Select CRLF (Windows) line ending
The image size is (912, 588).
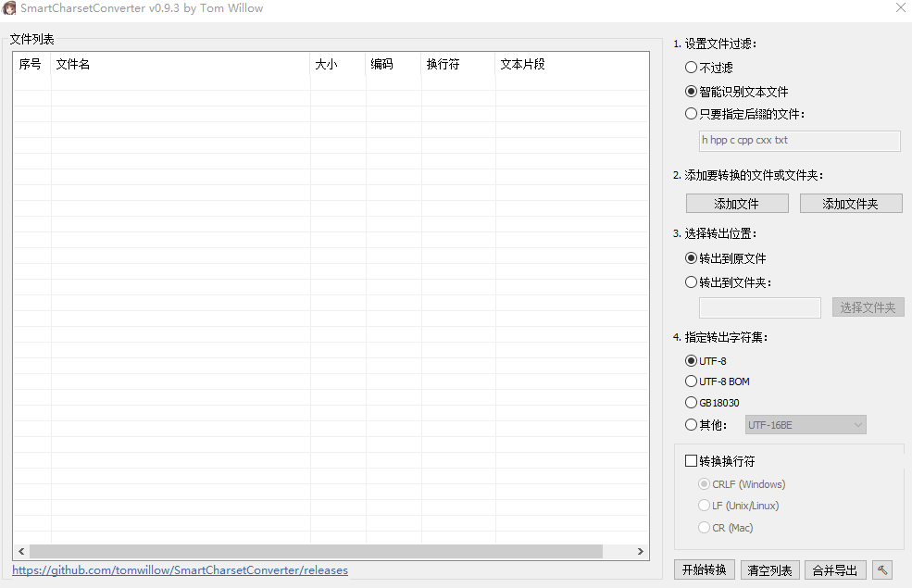tap(742, 484)
